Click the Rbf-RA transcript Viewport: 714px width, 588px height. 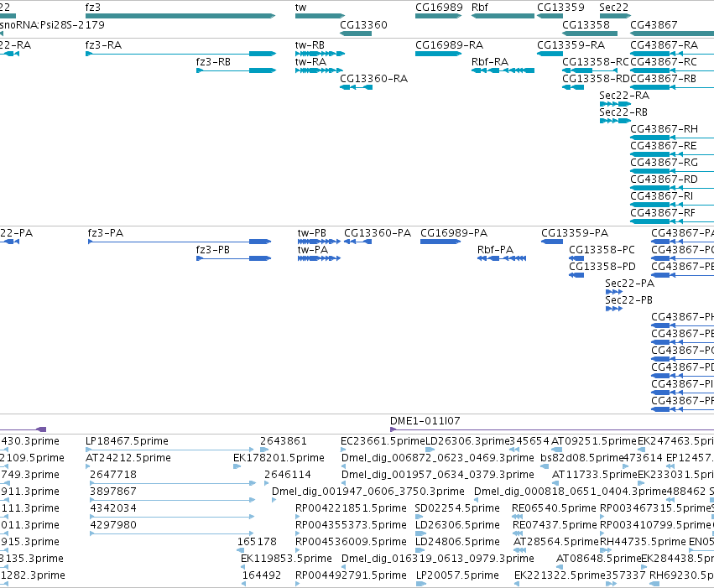pyautogui.click(x=503, y=70)
